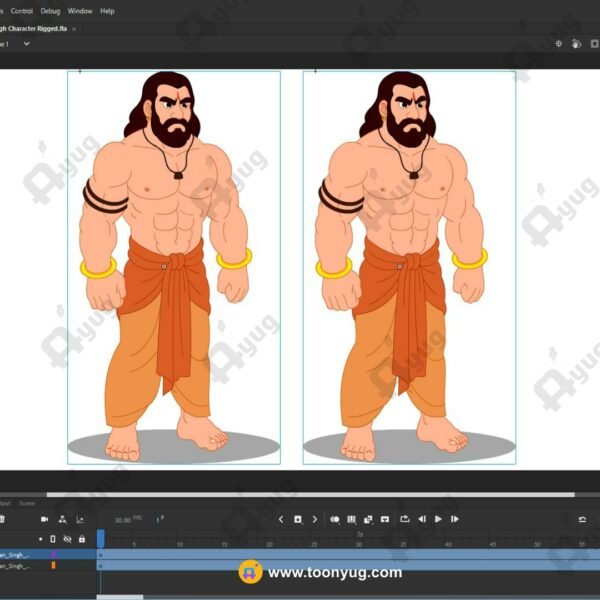The height and width of the screenshot is (600, 600).
Task: Click the stage horizontal scrollbar
Action: click(311, 495)
